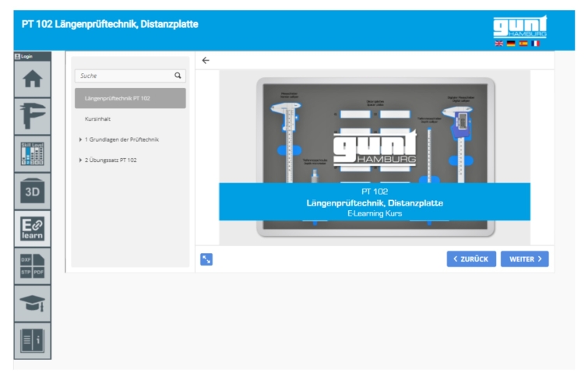Open the 3D view icon
This screenshot has height=380, width=588.
[32, 192]
